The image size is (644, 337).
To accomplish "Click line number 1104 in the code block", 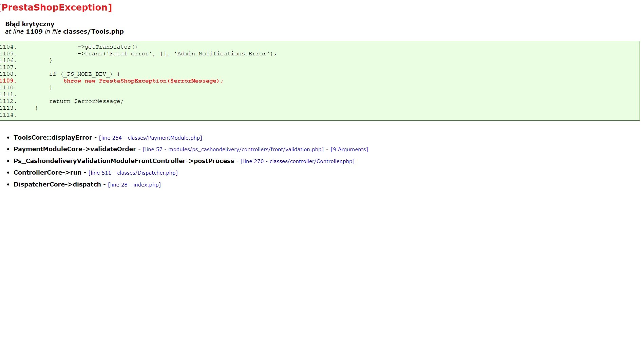I will tap(8, 47).
